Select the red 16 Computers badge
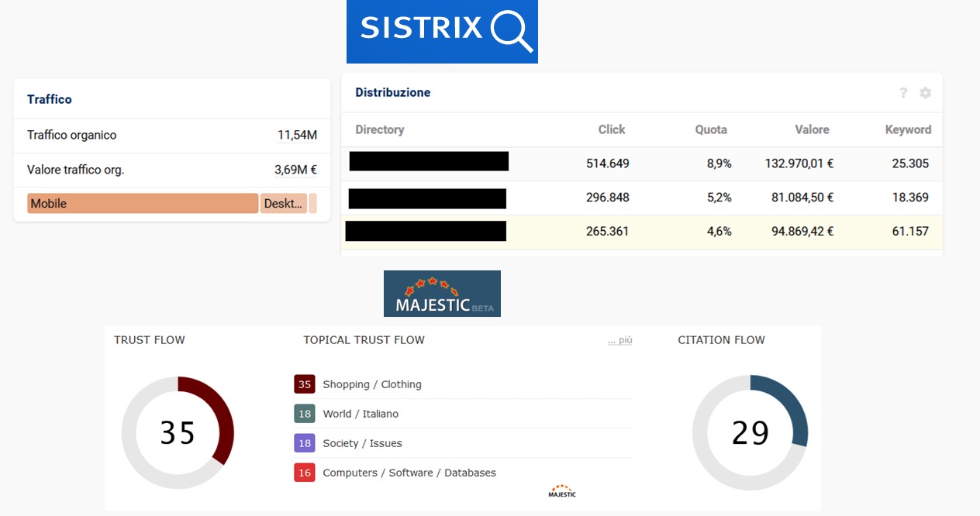The image size is (980, 516). (305, 473)
